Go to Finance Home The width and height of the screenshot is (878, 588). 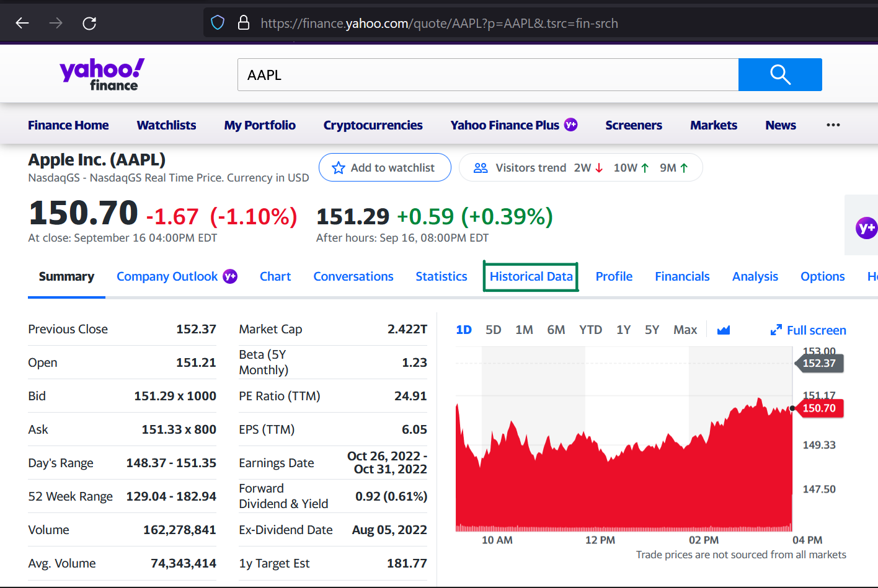coord(68,125)
